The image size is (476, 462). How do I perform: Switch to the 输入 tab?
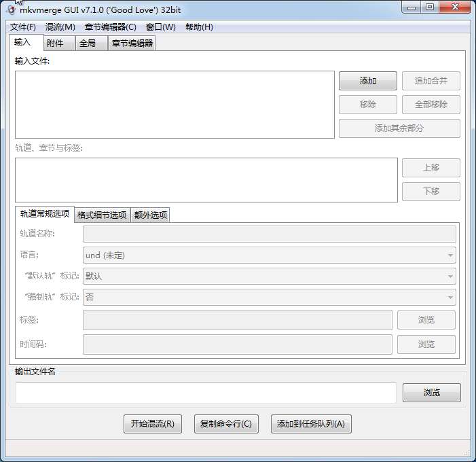click(26, 42)
